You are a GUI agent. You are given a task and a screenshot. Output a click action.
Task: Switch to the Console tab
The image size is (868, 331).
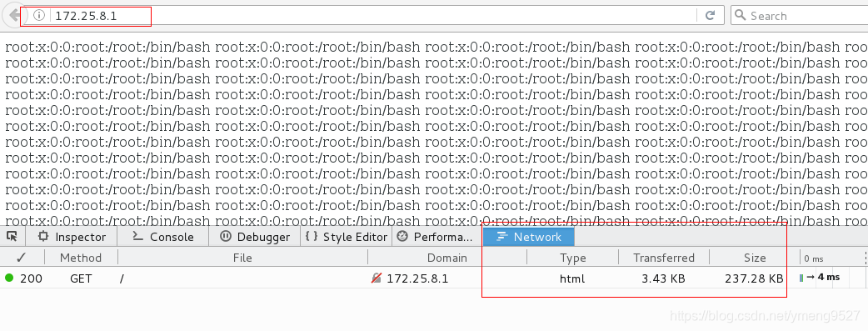(x=163, y=237)
